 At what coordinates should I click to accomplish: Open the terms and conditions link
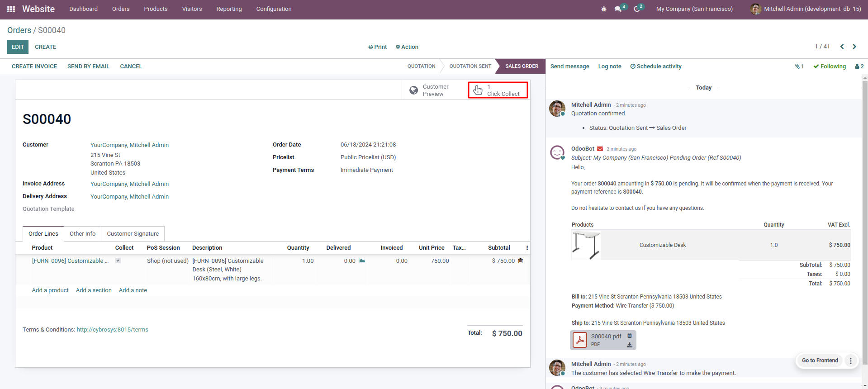click(112, 330)
